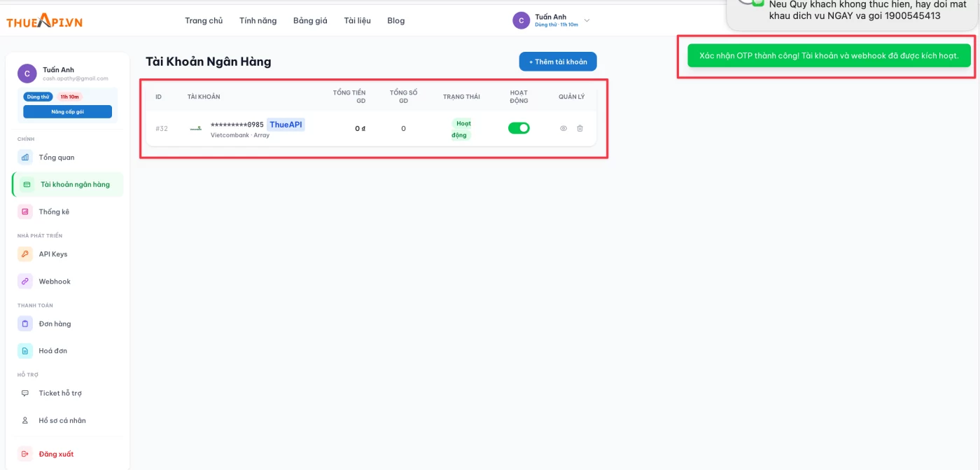Open Tài liệu in top navigation
Viewport: 980px width, 470px height.
357,20
